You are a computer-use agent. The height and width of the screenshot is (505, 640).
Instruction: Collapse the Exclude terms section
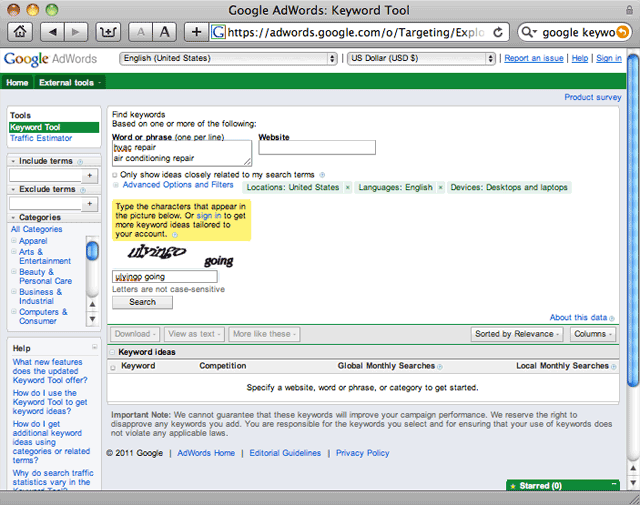(13, 189)
